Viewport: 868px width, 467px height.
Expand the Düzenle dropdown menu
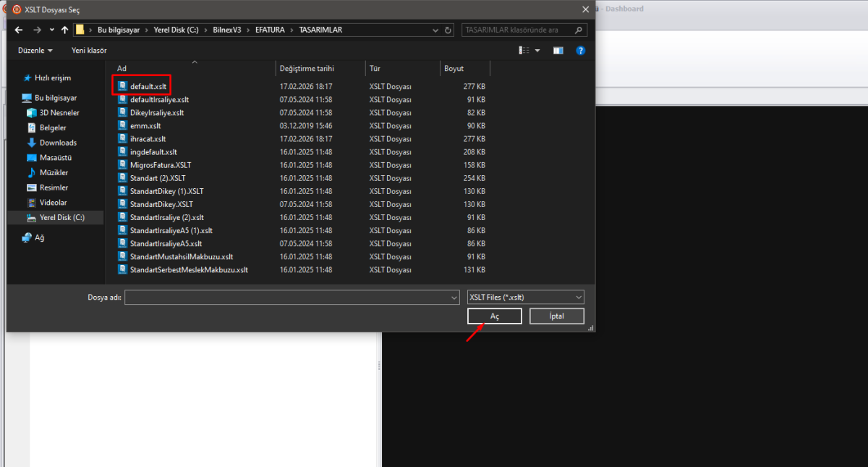(x=35, y=51)
